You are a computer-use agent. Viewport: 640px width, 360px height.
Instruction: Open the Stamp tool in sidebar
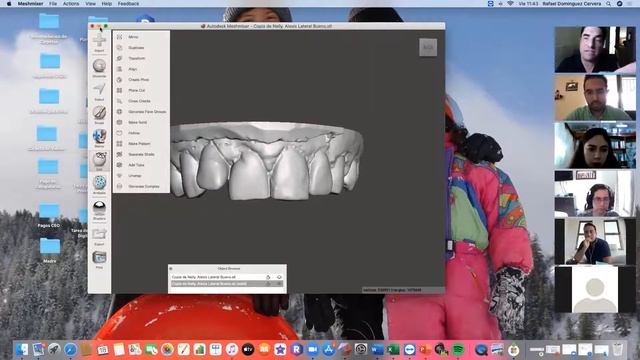tap(99, 138)
